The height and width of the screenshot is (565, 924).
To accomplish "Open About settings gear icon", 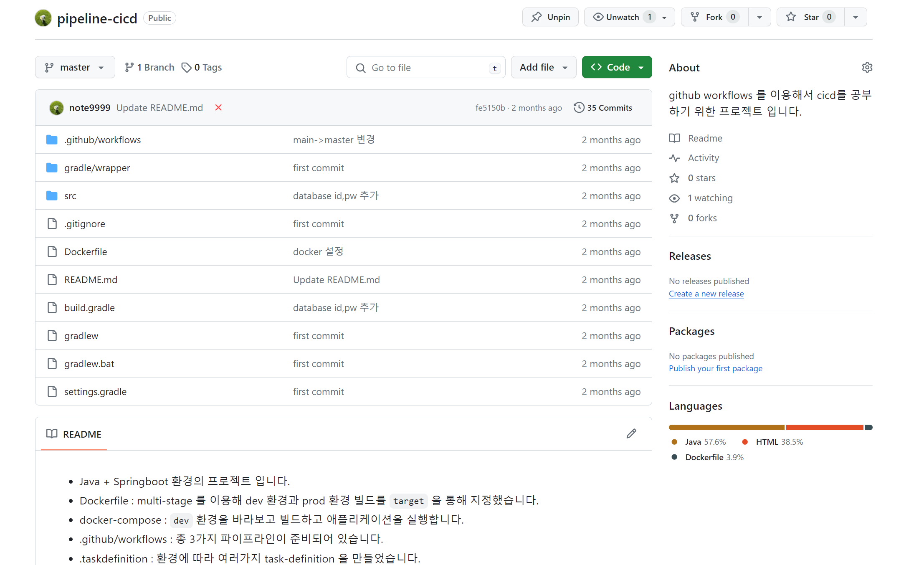I will 867,68.
